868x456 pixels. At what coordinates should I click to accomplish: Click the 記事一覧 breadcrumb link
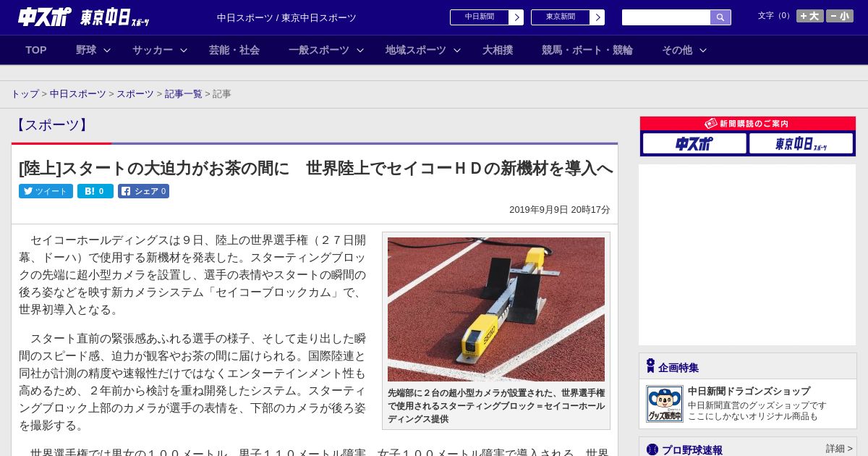184,94
